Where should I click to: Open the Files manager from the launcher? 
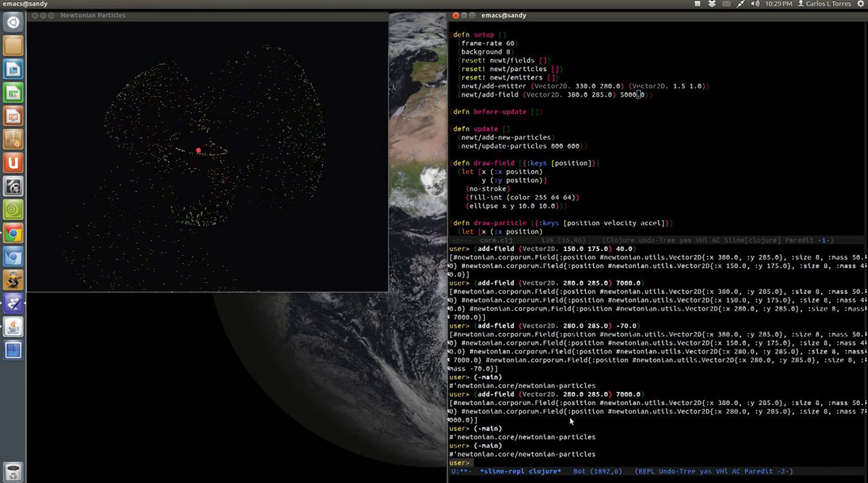pos(13,46)
